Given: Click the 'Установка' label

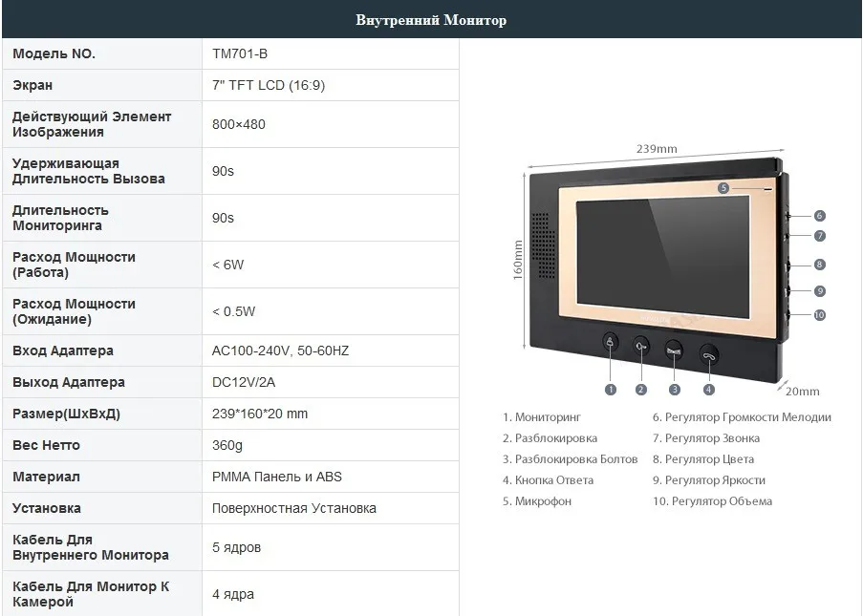Looking at the screenshot, I should [47, 508].
